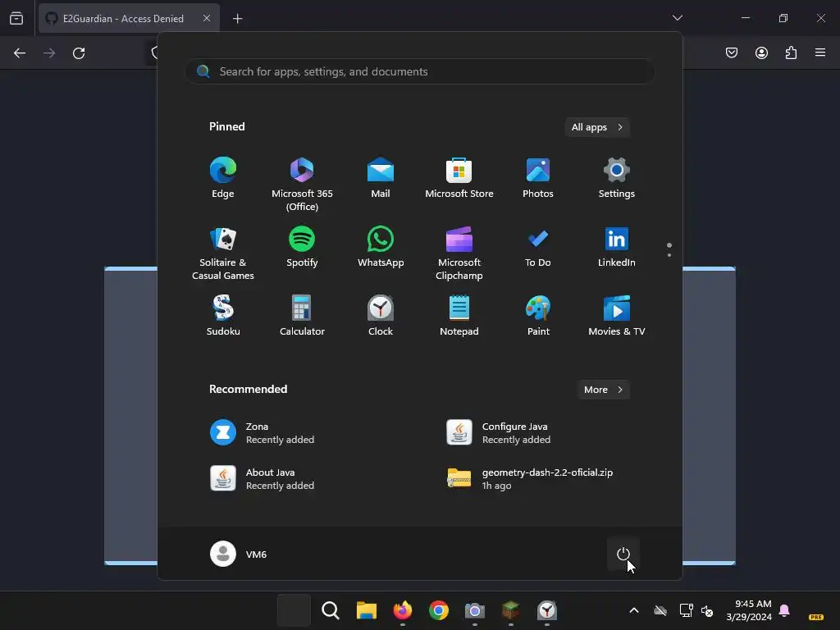
Task: Open clock and date flyout
Action: tap(749, 610)
